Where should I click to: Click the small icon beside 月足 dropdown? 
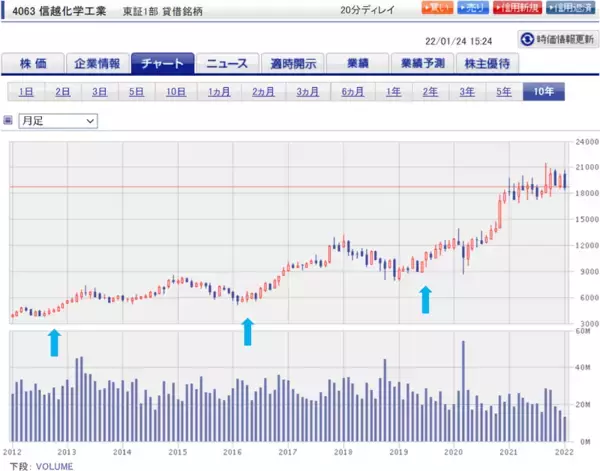click(x=9, y=121)
